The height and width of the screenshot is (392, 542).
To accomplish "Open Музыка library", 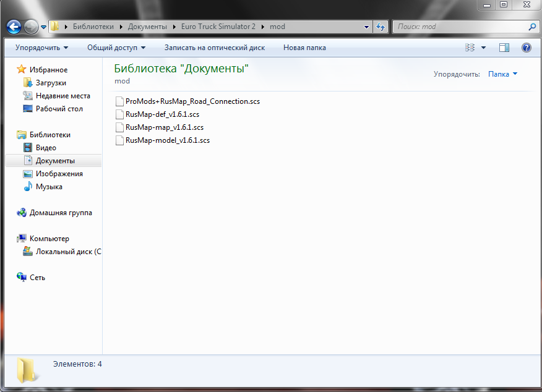I will pyautogui.click(x=49, y=187).
